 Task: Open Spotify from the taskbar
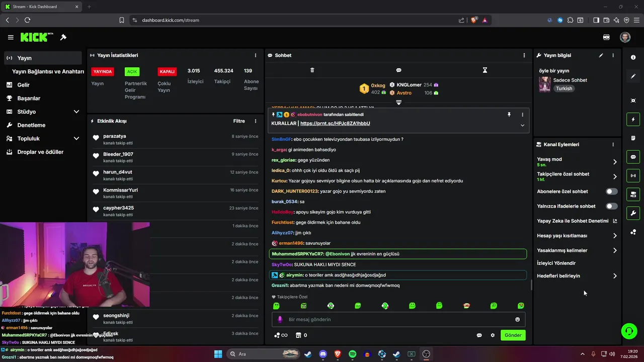coord(352,354)
